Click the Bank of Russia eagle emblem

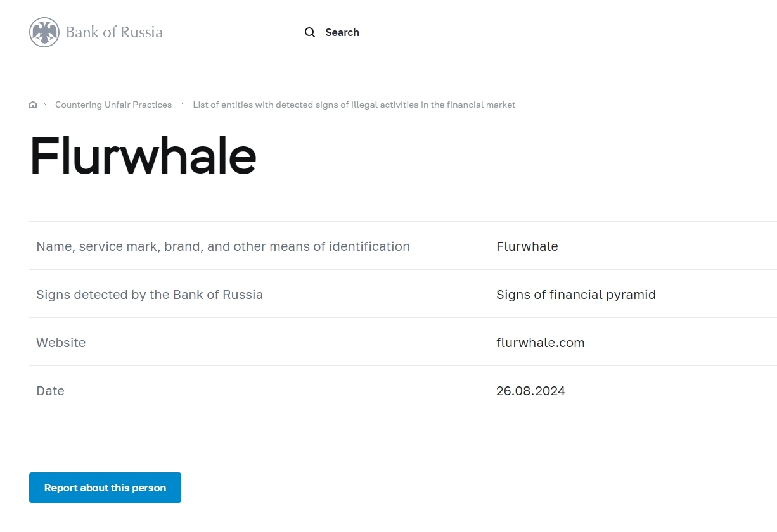tap(44, 32)
